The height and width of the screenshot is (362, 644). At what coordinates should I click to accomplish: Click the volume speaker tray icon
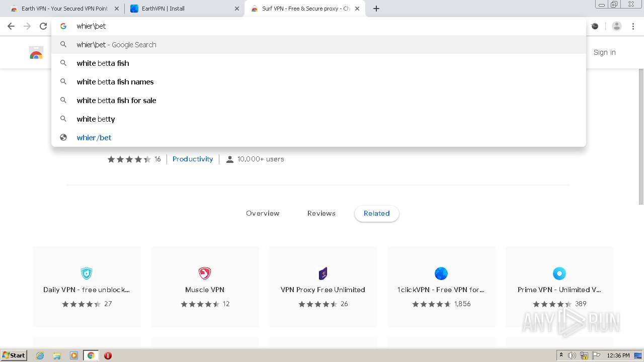point(572,355)
